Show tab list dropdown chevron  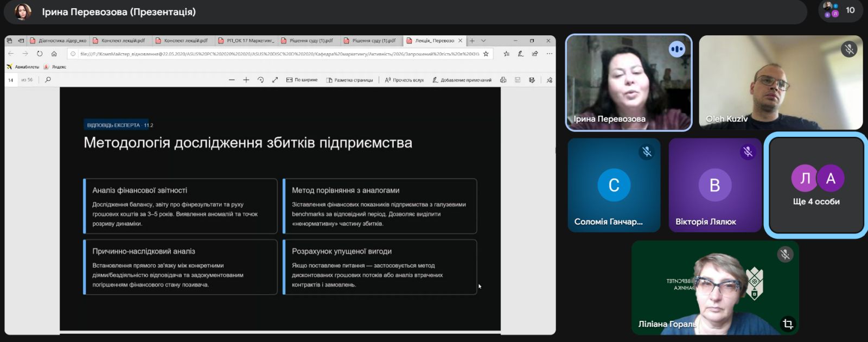483,41
